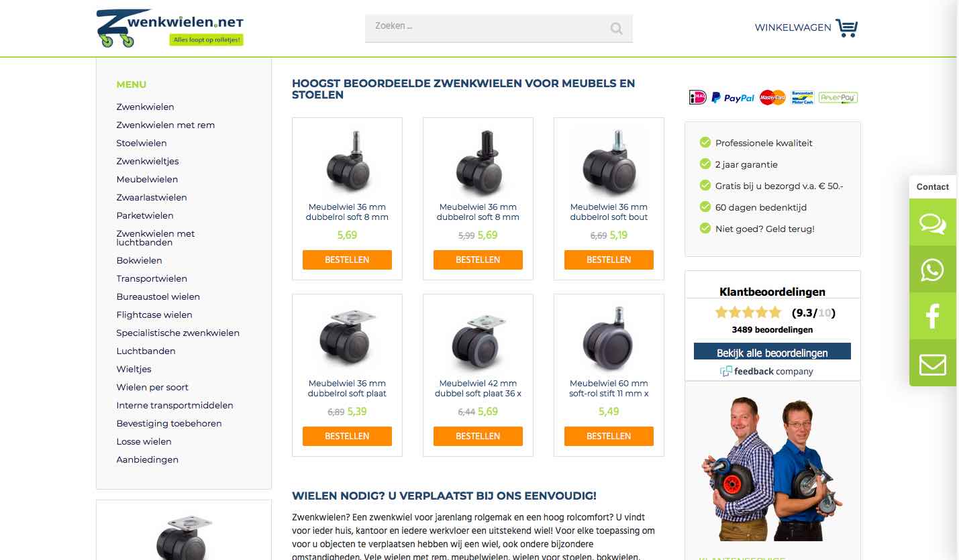The image size is (959, 560).
Task: Click Bekijk alle beoordelingen button
Action: (772, 352)
